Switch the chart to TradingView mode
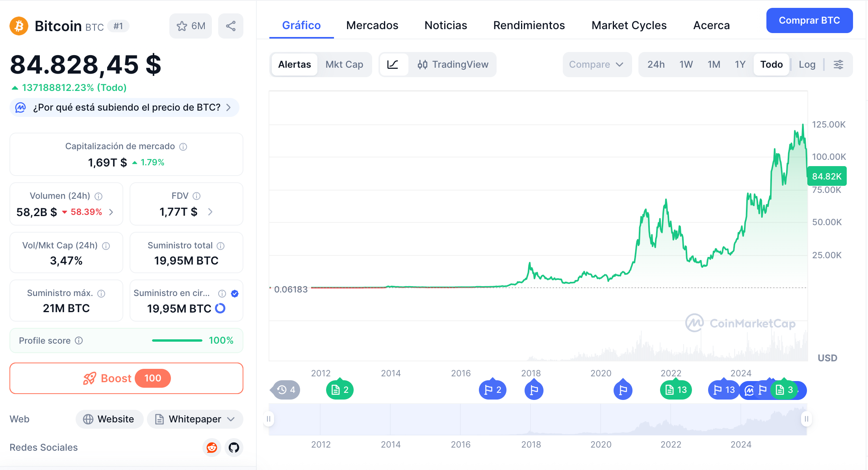Viewport: 868px width, 470px height. pyautogui.click(x=453, y=65)
